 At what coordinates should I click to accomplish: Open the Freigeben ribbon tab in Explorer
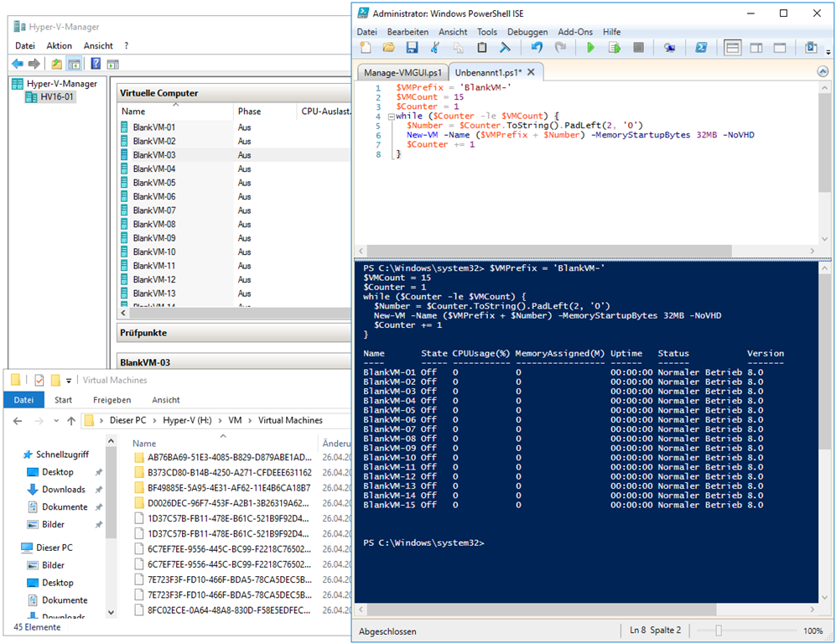(x=112, y=400)
